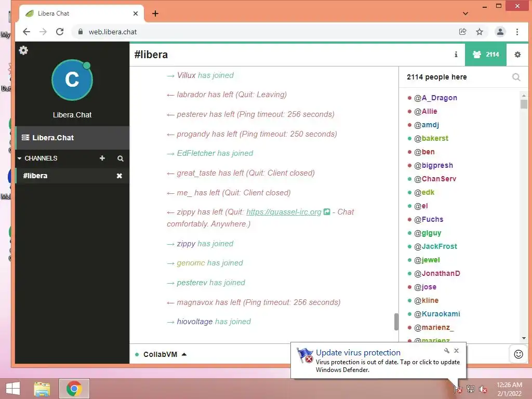This screenshot has width=532, height=399.
Task: Select user @Kuraokami
Action: [x=437, y=314]
